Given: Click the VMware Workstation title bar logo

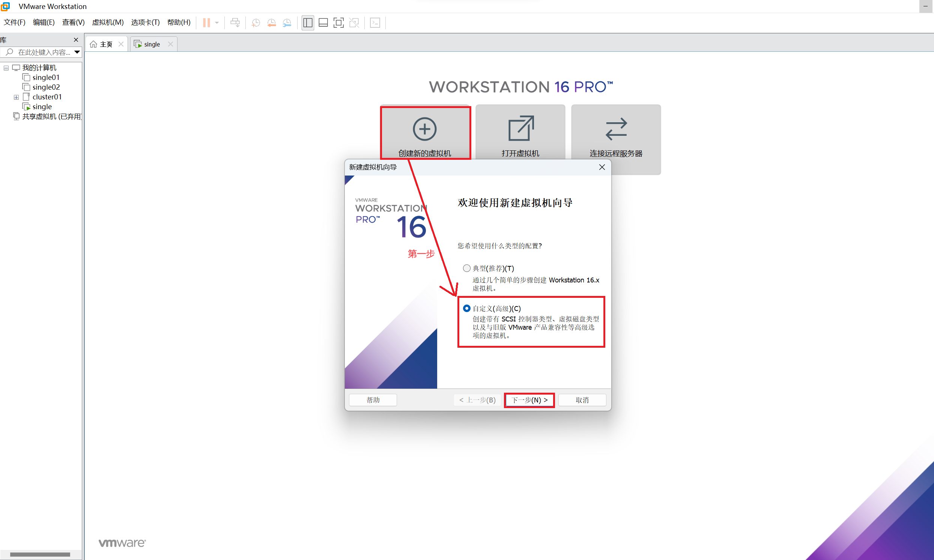Looking at the screenshot, I should pos(5,6).
